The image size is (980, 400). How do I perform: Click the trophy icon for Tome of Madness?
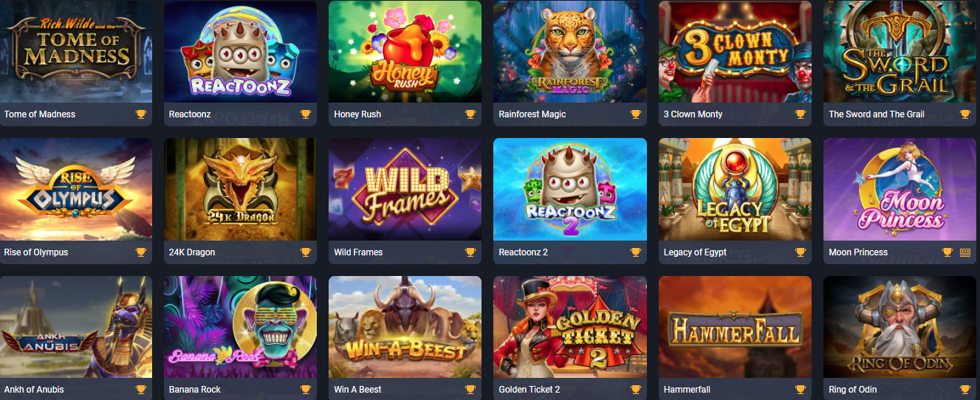tap(141, 114)
